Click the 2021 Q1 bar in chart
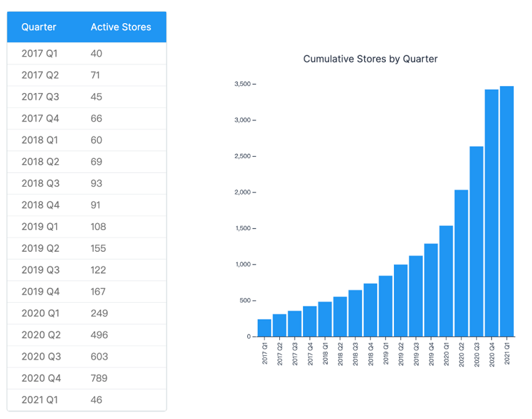532x419 pixels. (x=507, y=211)
